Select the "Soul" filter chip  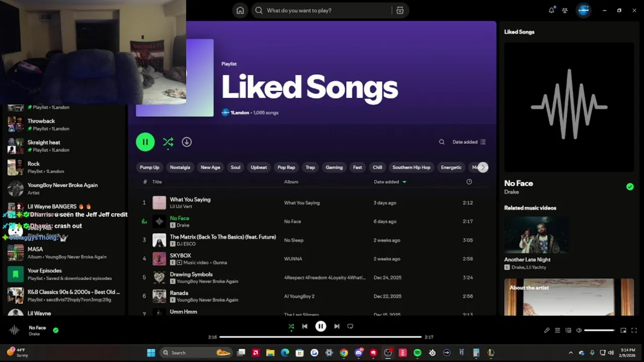pyautogui.click(x=235, y=167)
